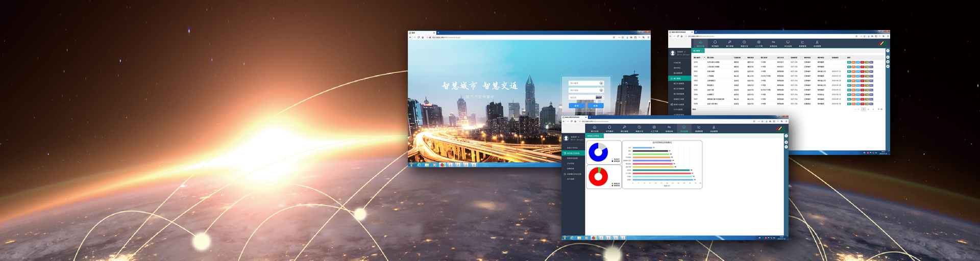Image resolution: width=980 pixels, height=261 pixels.
Task: Click the password field in login window
Action: pyautogui.click(x=586, y=90)
